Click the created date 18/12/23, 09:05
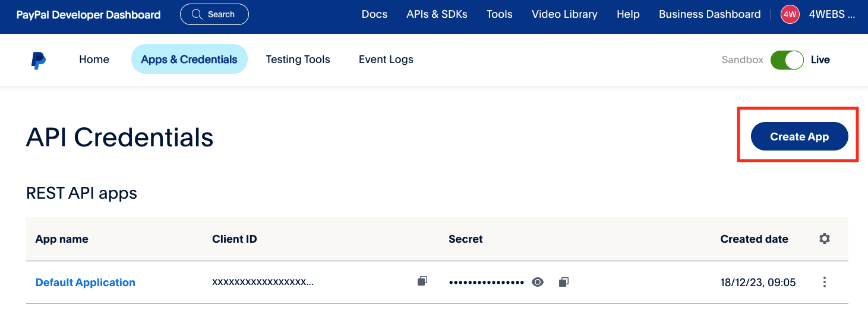The height and width of the screenshot is (329, 868). click(x=758, y=282)
